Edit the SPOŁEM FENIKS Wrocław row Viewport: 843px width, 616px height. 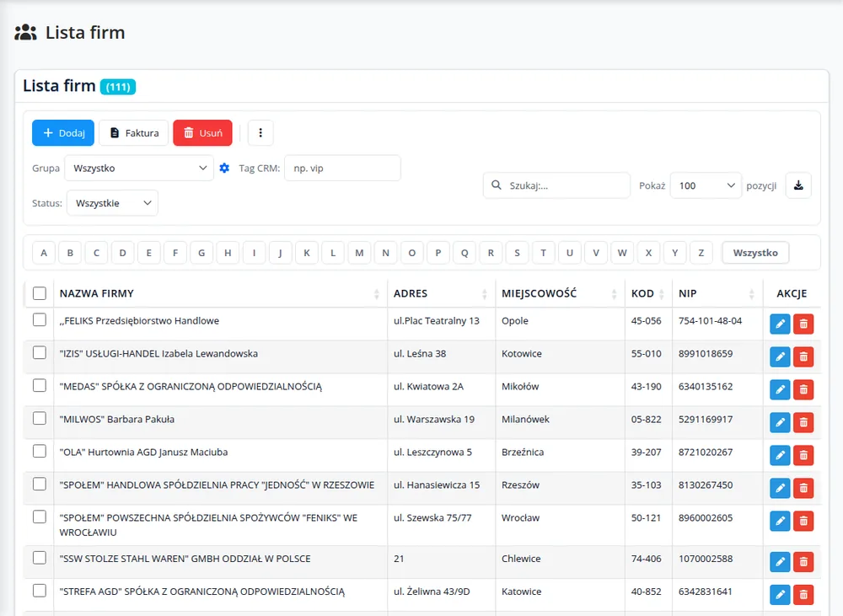(780, 521)
